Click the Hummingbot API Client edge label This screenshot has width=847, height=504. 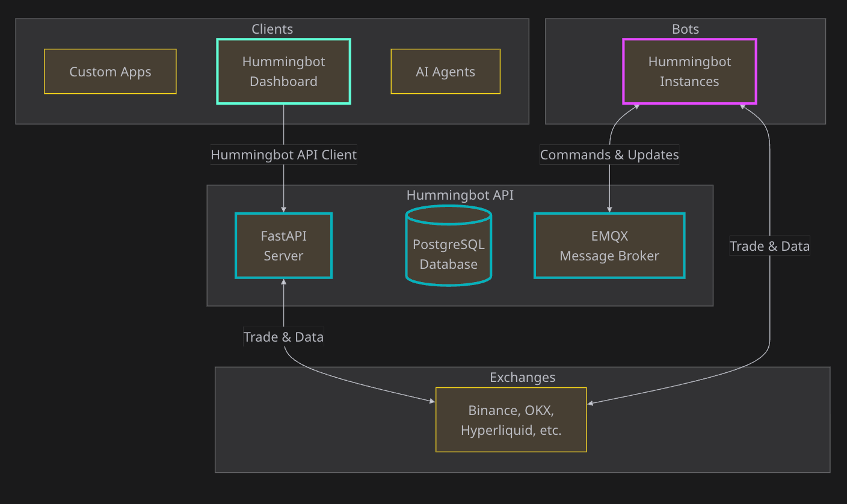283,155
